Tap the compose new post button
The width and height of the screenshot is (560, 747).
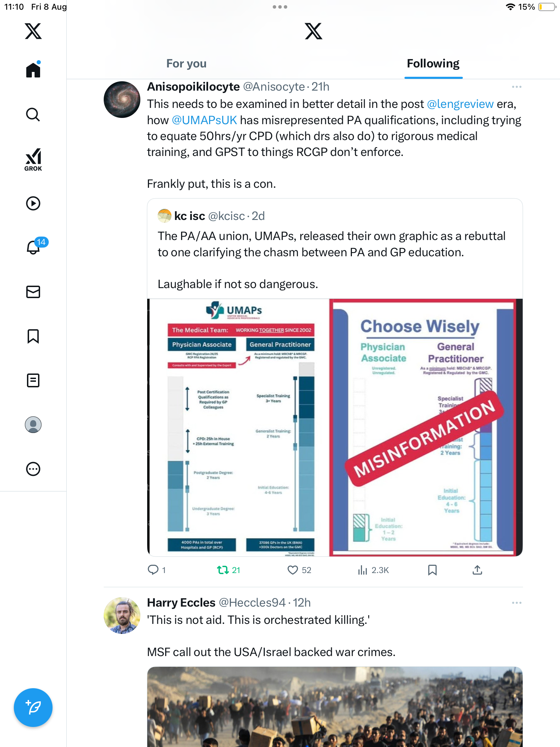33,708
